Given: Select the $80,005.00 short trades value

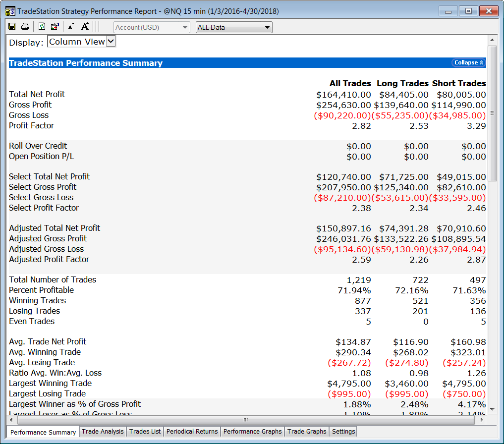Looking at the screenshot, I should click(461, 95).
